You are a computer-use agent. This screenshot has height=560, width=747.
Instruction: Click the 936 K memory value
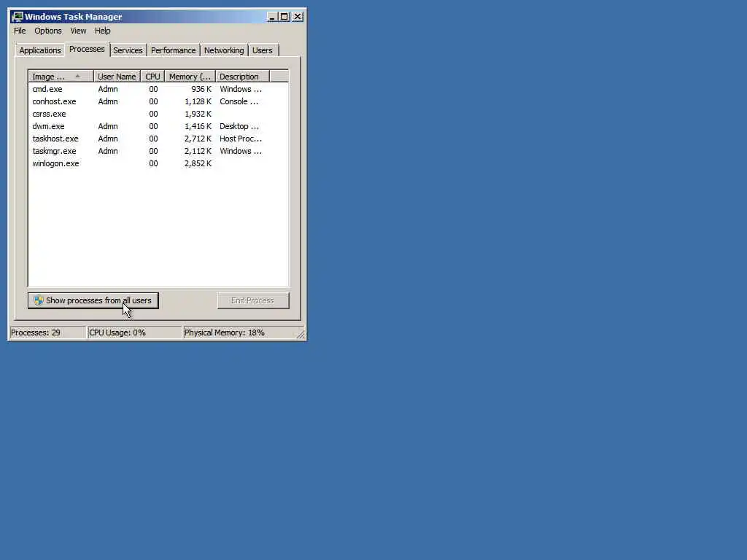click(201, 89)
